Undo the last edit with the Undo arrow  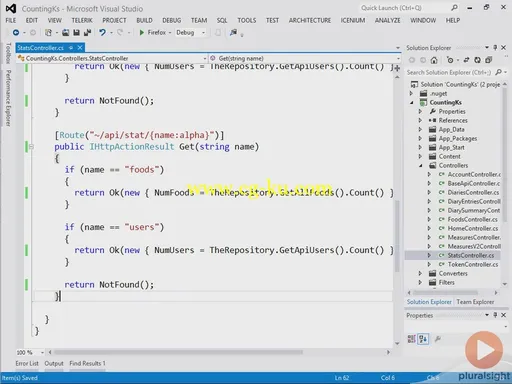coord(102,32)
